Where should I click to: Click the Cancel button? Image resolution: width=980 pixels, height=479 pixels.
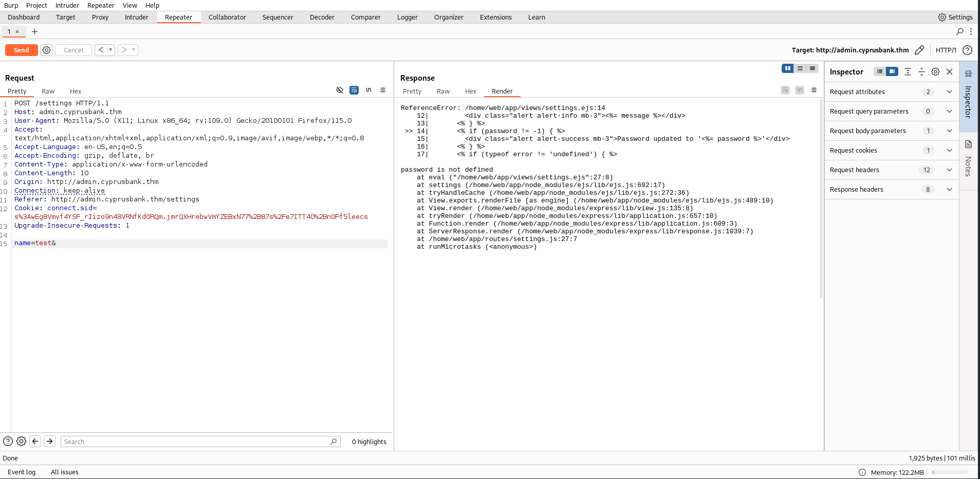[x=73, y=50]
